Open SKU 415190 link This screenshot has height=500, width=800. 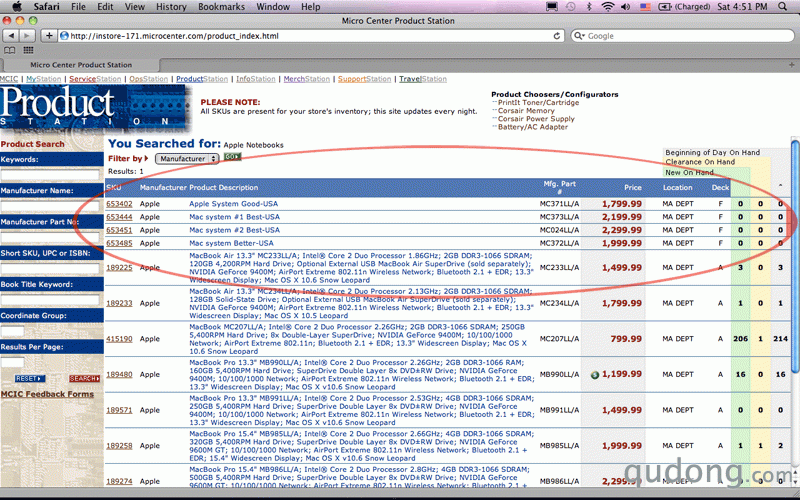tap(119, 339)
